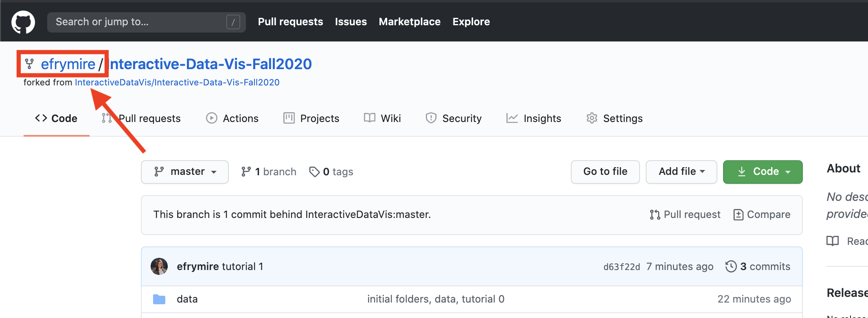Switch to the Insights tab

[534, 118]
